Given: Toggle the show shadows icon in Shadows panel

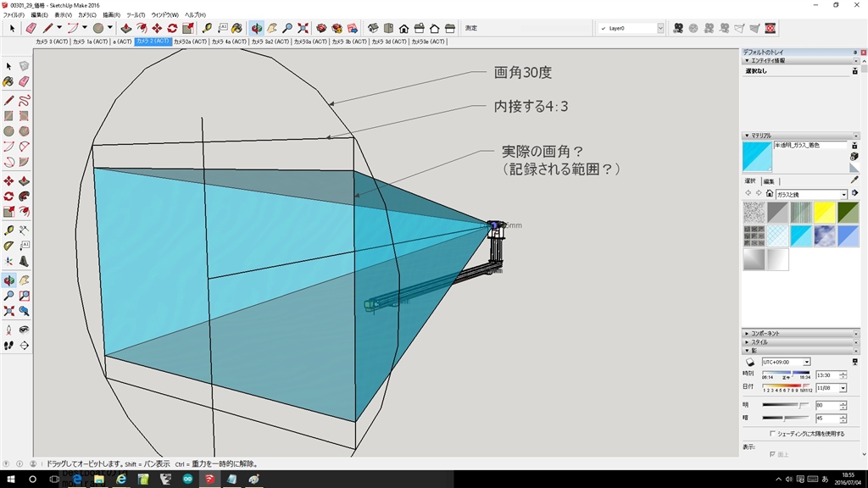Looking at the screenshot, I should (750, 363).
